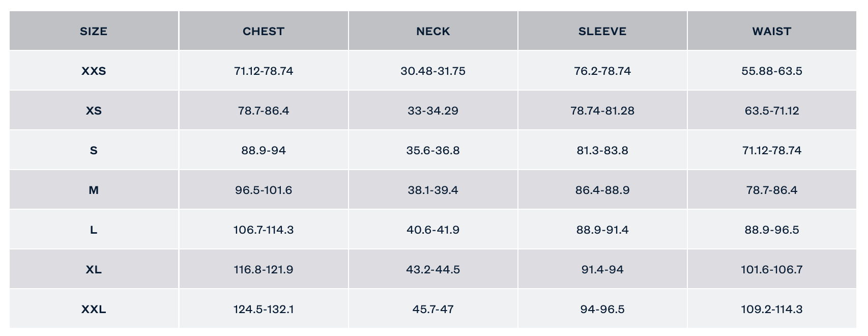Click the WAIST column header
This screenshot has width=868, height=336.
tap(772, 32)
